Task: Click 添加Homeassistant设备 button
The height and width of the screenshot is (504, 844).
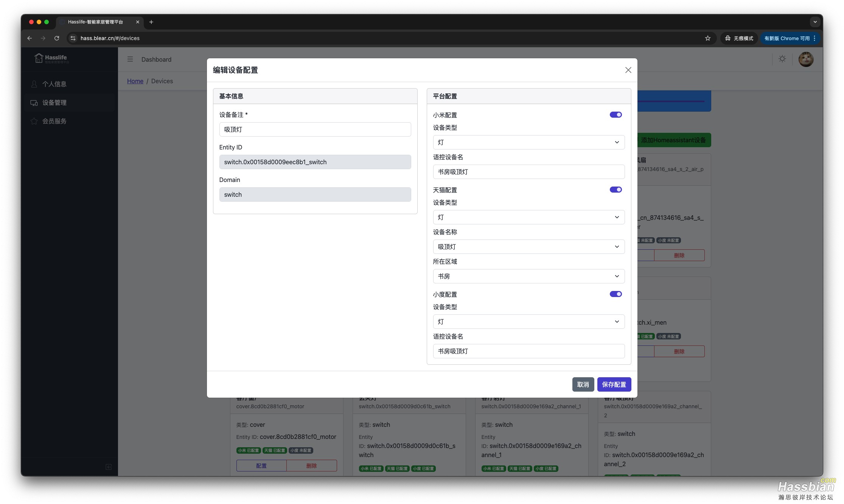Action: point(674,140)
